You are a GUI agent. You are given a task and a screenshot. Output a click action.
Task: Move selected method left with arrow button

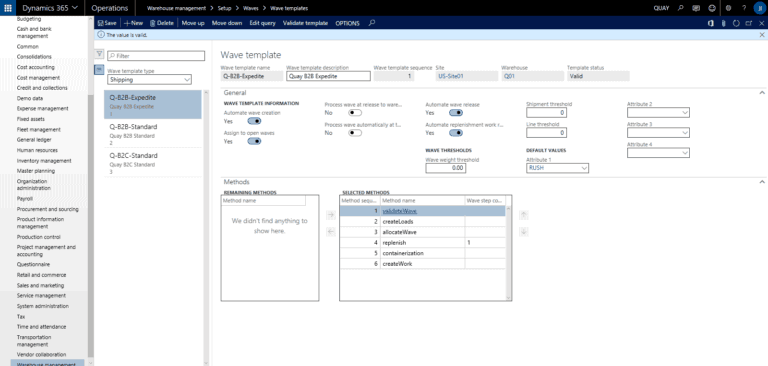tap(330, 232)
